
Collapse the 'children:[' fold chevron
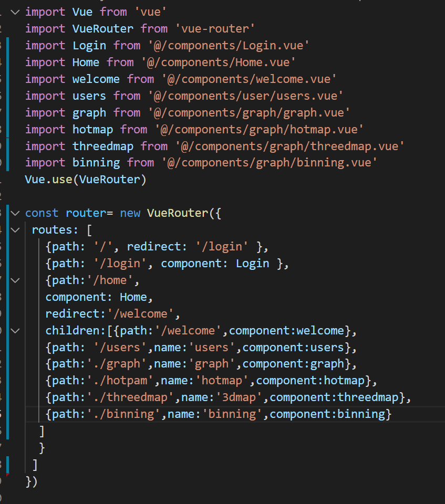tap(15, 331)
